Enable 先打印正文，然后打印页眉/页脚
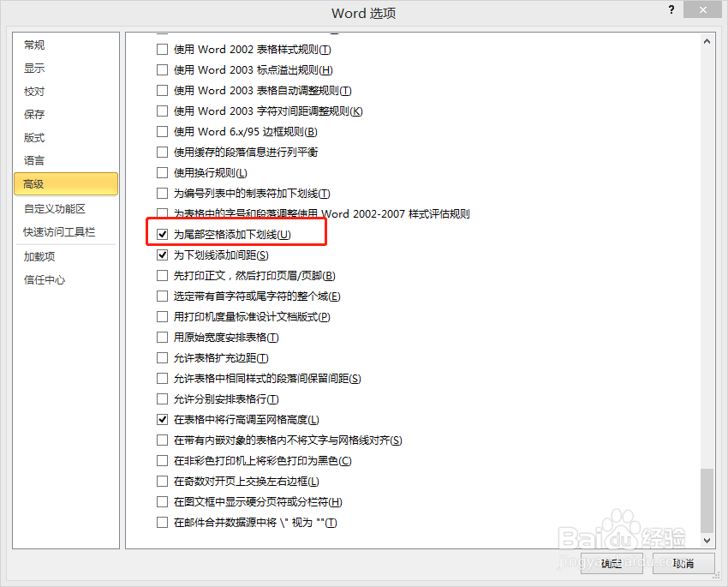 162,276
